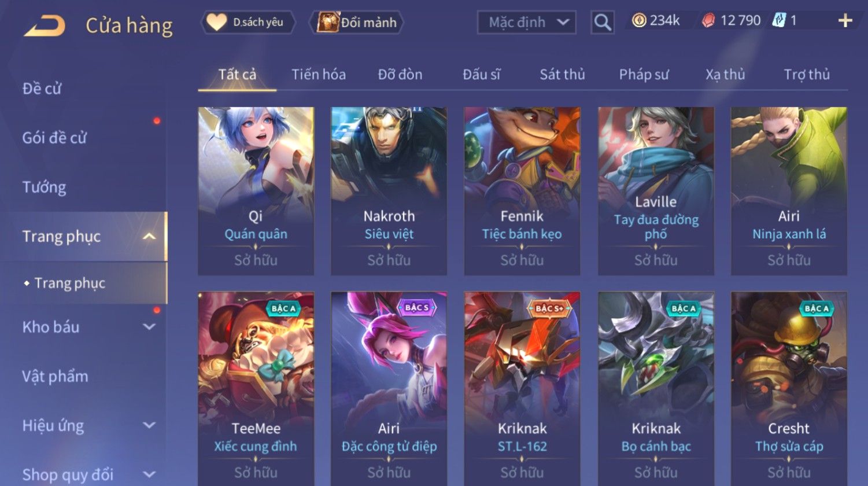The width and height of the screenshot is (868, 486).
Task: Tap the plus icon to add currency
Action: point(845,21)
